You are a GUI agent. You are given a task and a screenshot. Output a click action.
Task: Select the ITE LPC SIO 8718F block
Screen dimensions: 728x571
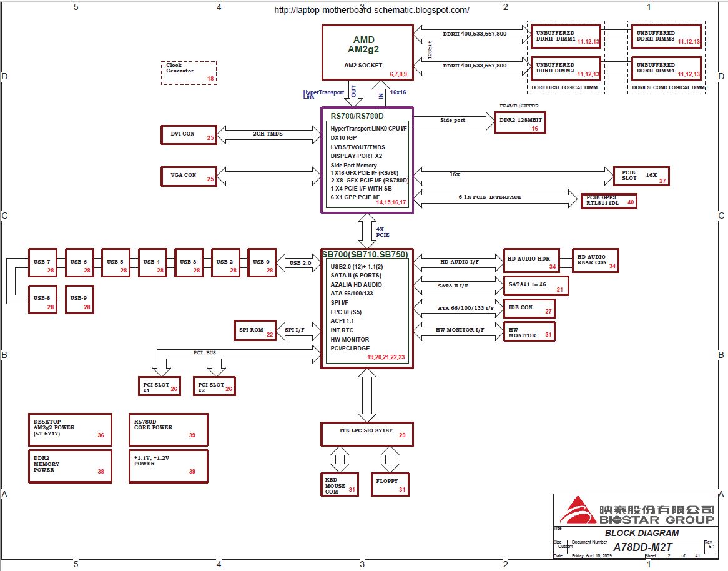point(366,433)
